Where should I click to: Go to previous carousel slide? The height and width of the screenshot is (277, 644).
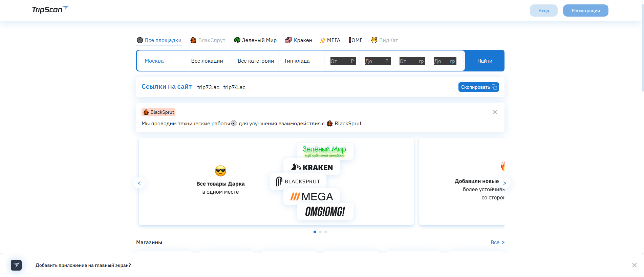tap(139, 183)
